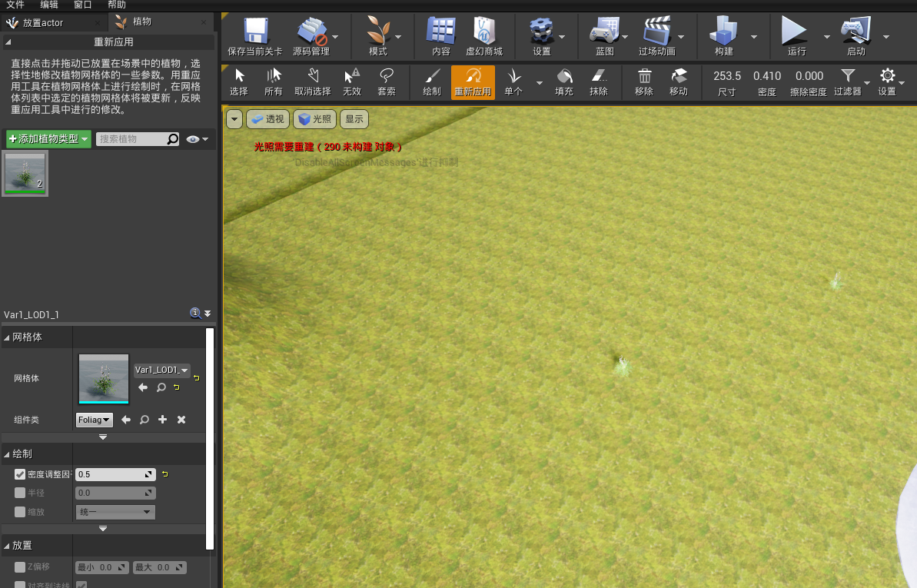This screenshot has height=588, width=917.
Task: Open the foliage Filter (过滤器) icon
Action: click(847, 82)
